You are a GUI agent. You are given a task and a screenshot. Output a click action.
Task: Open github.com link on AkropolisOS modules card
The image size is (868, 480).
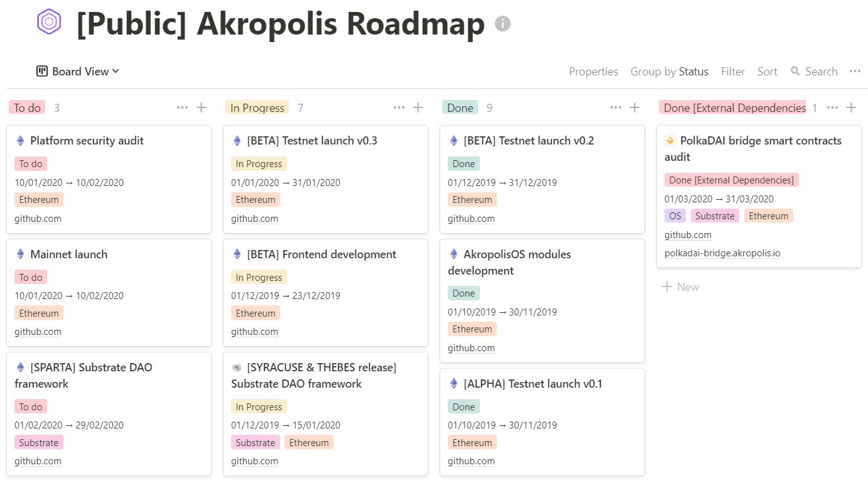(471, 348)
